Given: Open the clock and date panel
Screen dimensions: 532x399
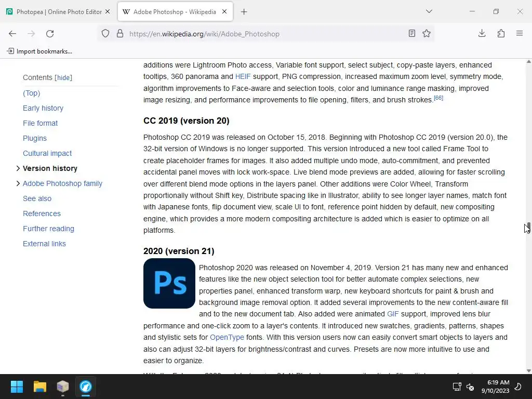Looking at the screenshot, I should (495, 387).
